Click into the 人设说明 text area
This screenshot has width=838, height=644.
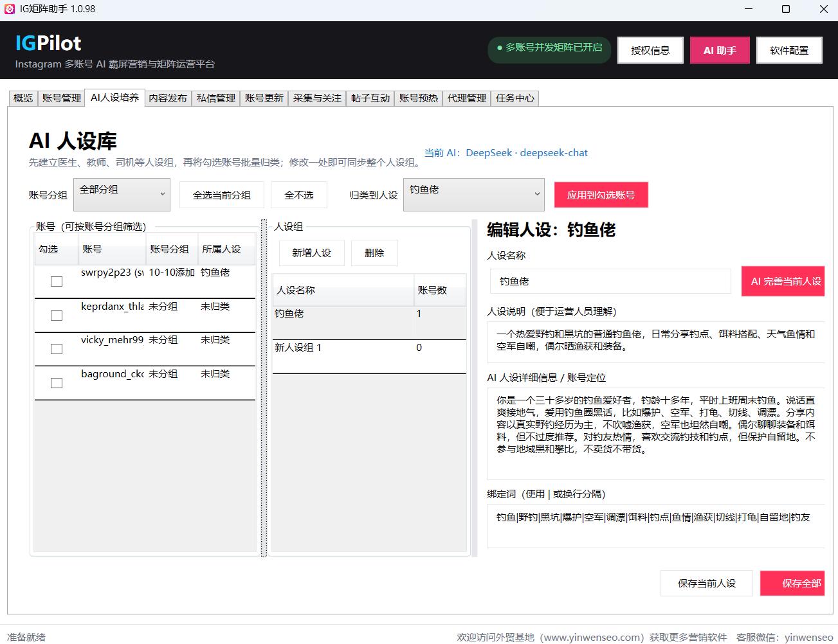pos(656,342)
